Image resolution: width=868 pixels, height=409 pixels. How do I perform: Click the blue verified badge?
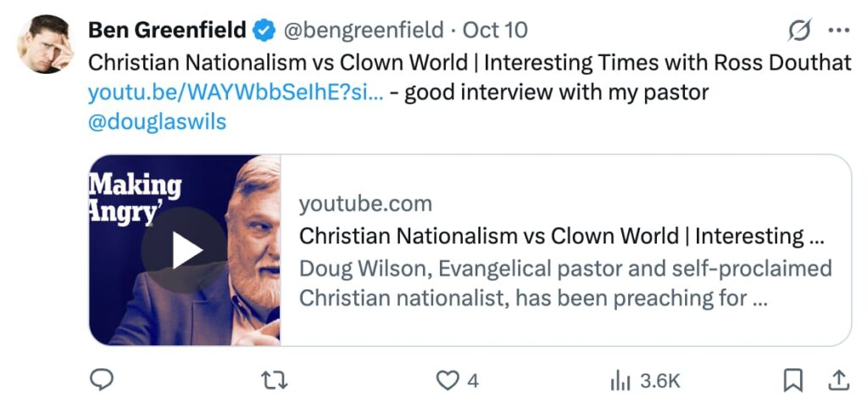(264, 31)
